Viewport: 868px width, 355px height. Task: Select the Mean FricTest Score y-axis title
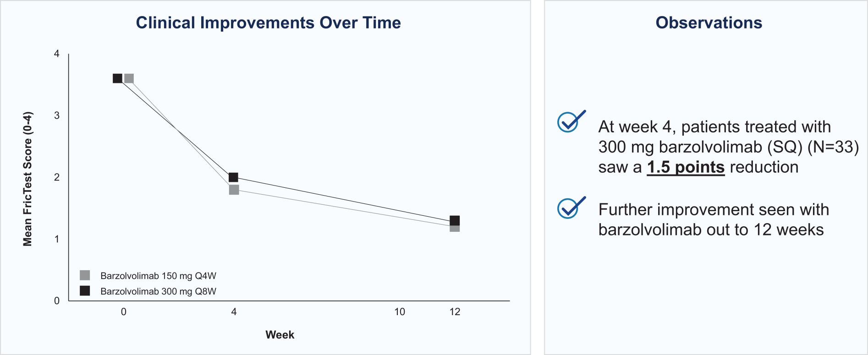27,179
